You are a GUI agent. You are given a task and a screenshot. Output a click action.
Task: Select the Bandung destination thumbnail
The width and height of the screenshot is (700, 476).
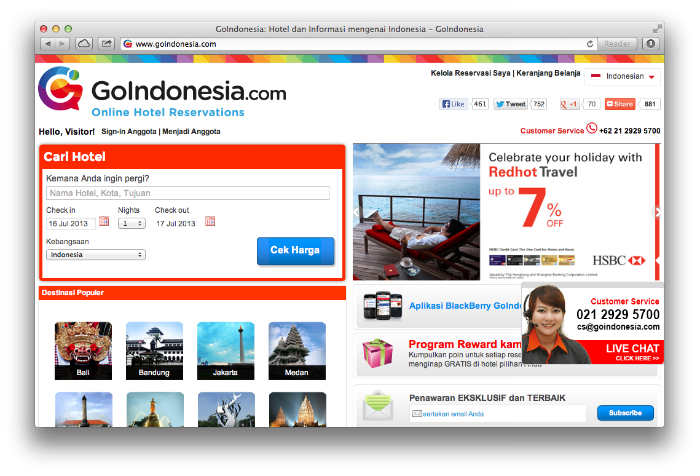point(154,351)
